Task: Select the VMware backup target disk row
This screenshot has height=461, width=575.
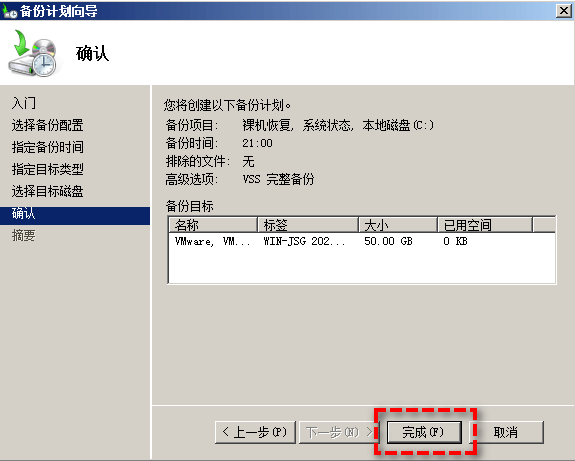Action: [362, 241]
